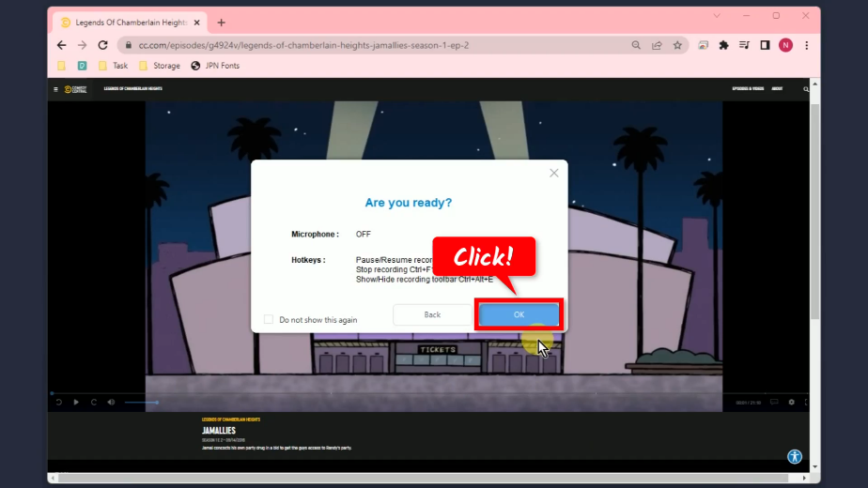Open Episodes & Videos in site header
This screenshot has width=868, height=488.
748,88
